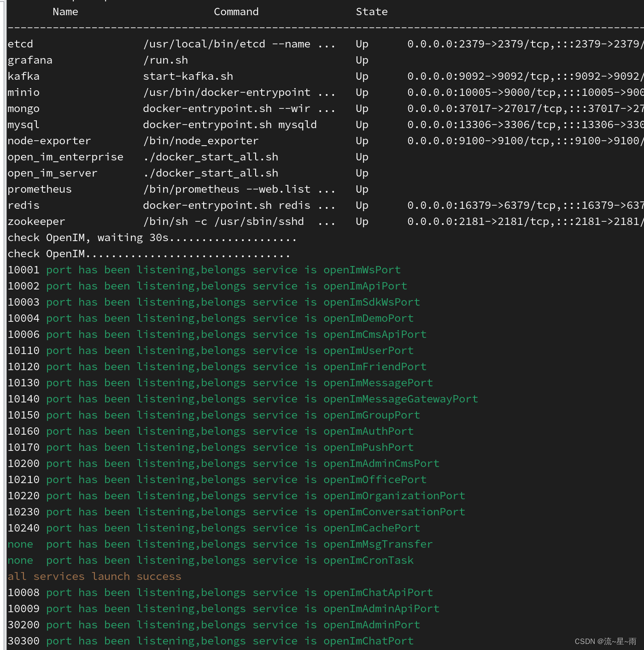Select the 'openImCachePort' service name
Viewport: 644px width, 650px height.
click(372, 528)
